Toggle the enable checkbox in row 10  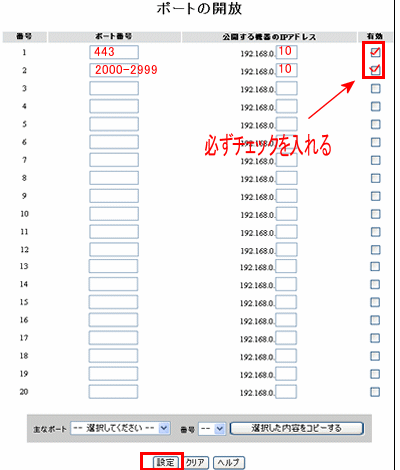click(x=376, y=214)
